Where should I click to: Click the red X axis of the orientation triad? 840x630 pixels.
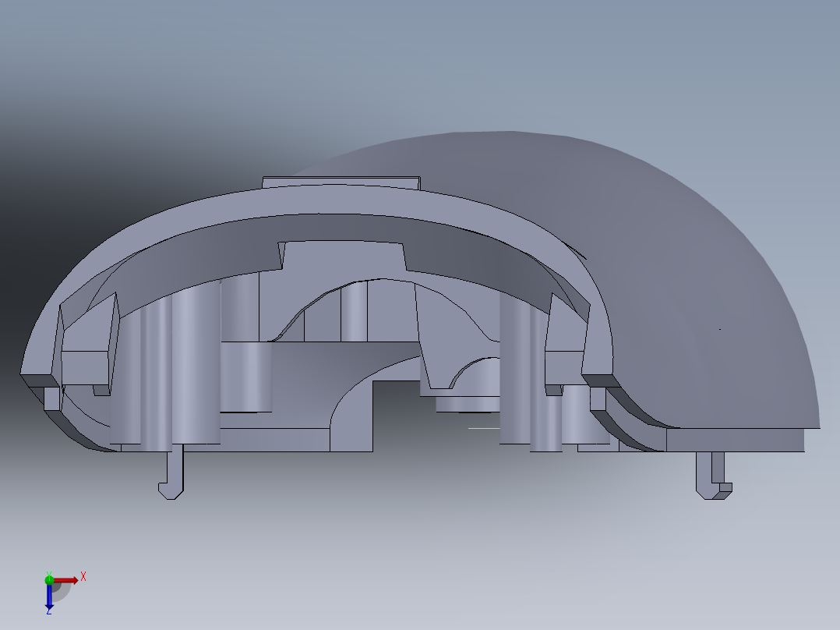pos(66,580)
